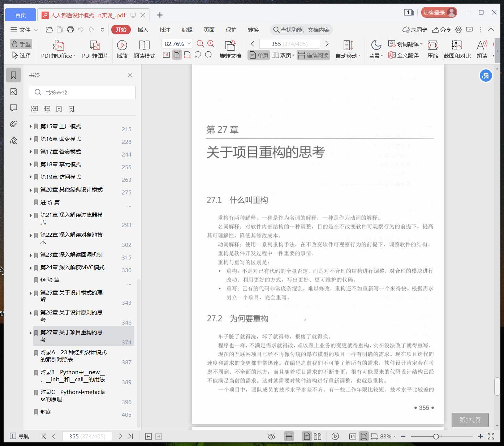
Task: Toggle actual size 1:1 in toolbar
Action: 166,55
